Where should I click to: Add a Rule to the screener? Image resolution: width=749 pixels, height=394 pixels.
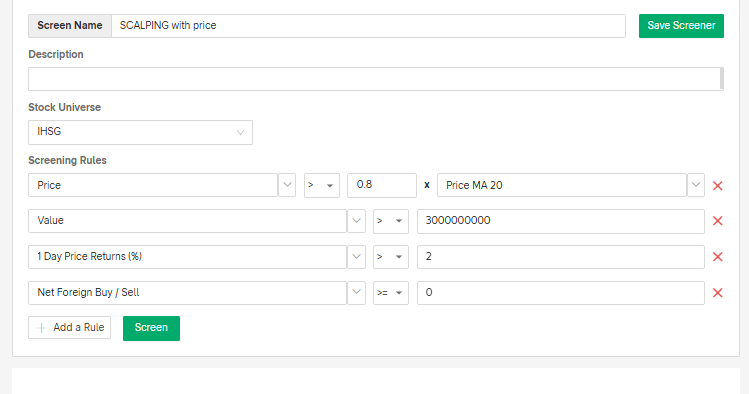coord(69,328)
